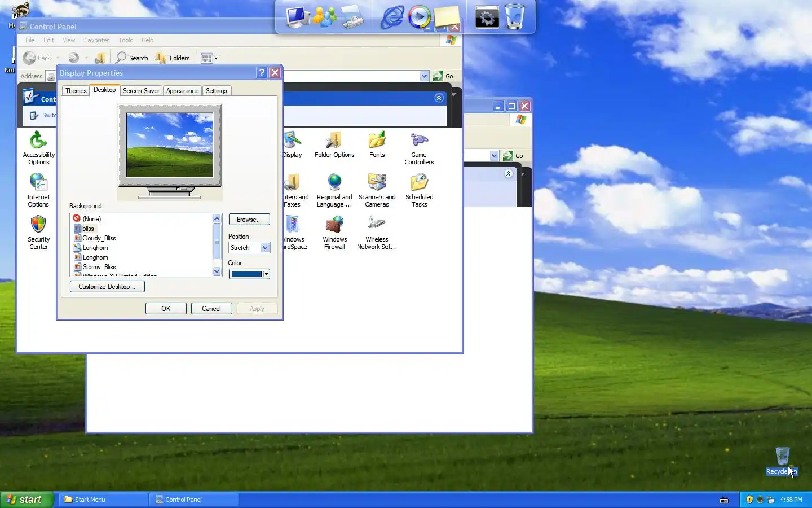Click the Go button in Control Panel
The height and width of the screenshot is (508, 812).
click(x=443, y=76)
